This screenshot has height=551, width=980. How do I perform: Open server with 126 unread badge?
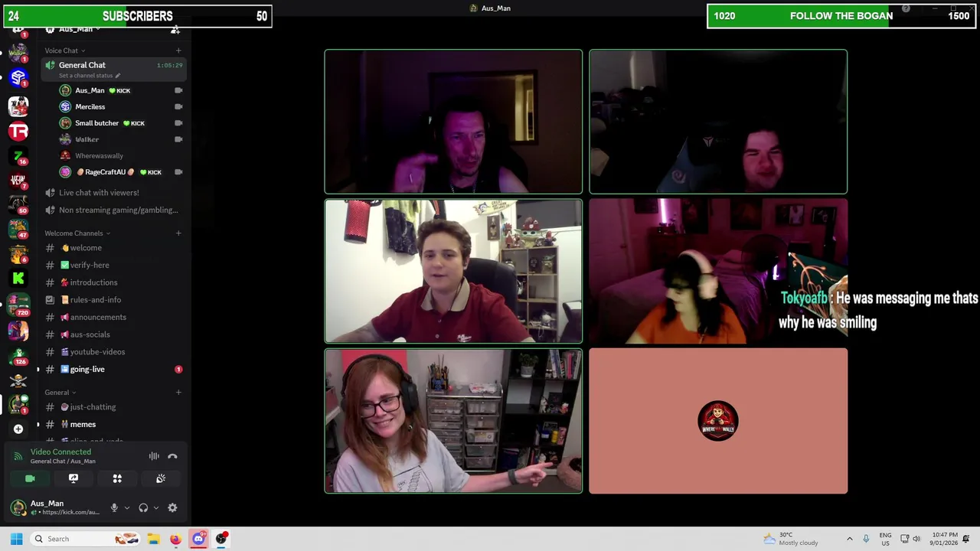point(18,355)
